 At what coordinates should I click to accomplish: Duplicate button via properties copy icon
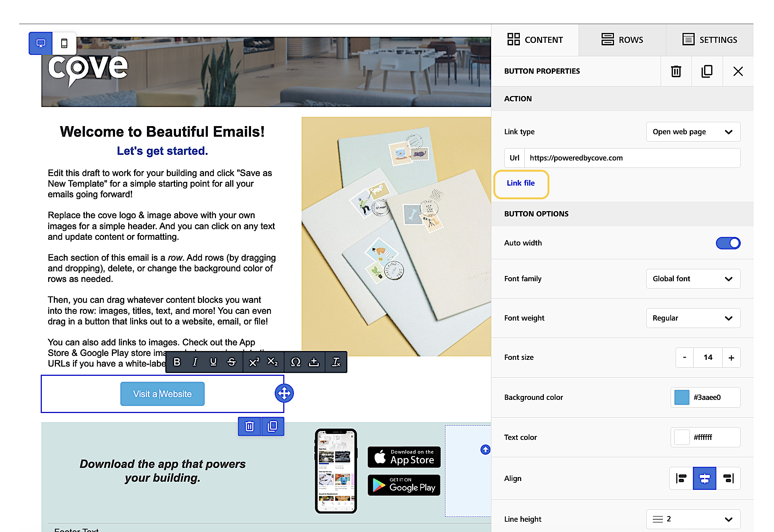(707, 71)
